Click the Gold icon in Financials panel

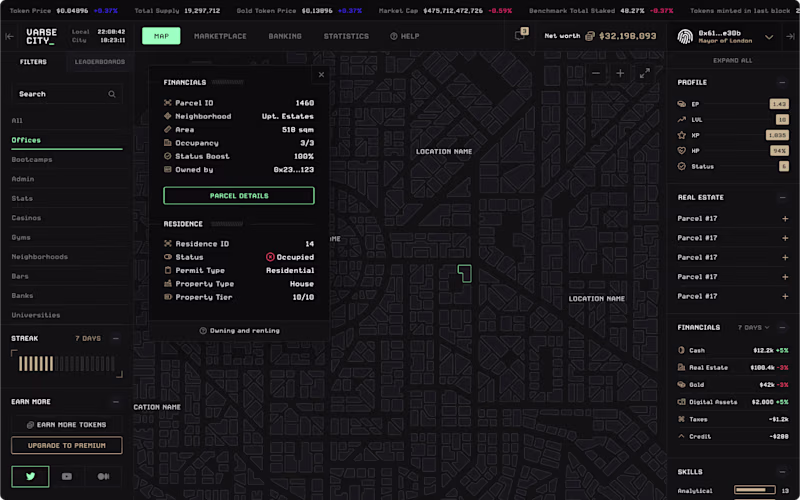[x=681, y=385]
